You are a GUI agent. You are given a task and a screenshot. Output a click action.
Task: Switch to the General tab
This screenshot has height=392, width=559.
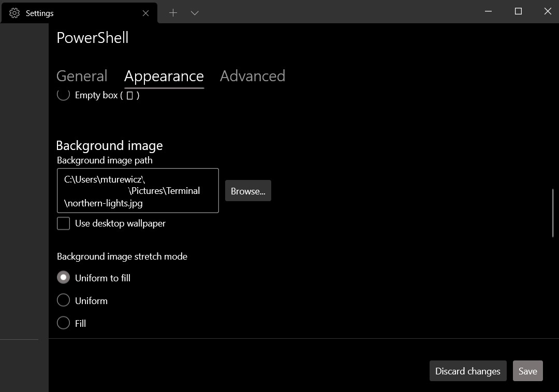coord(82,76)
